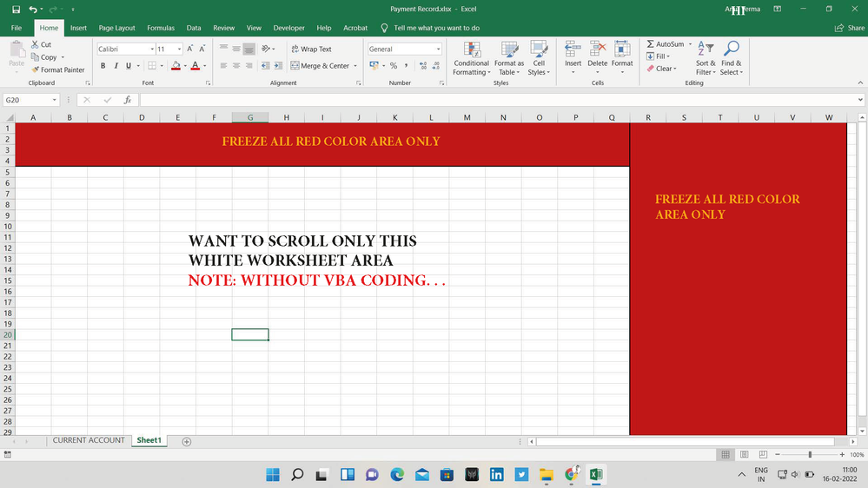868x488 pixels.
Task: Open Format as Table gallery
Action: click(x=509, y=58)
